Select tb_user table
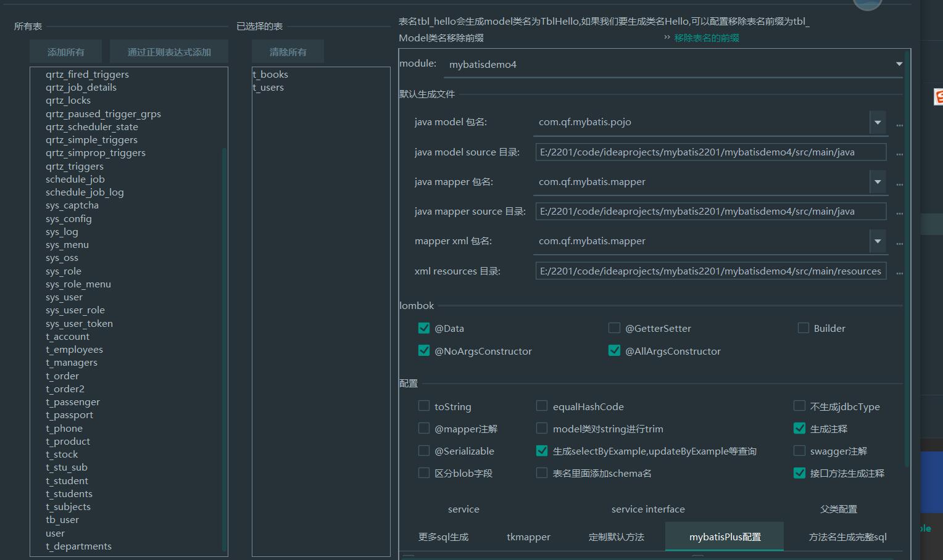The height and width of the screenshot is (560, 943). click(x=62, y=519)
